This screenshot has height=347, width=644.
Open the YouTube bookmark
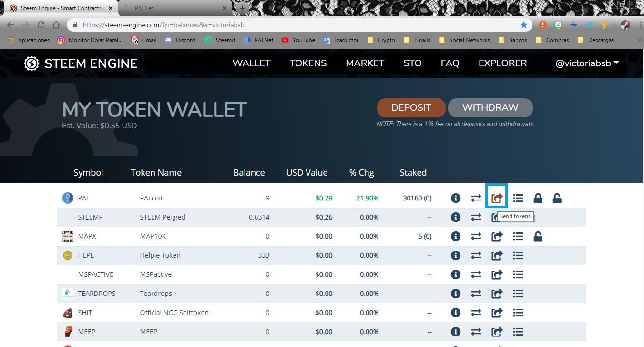[298, 40]
